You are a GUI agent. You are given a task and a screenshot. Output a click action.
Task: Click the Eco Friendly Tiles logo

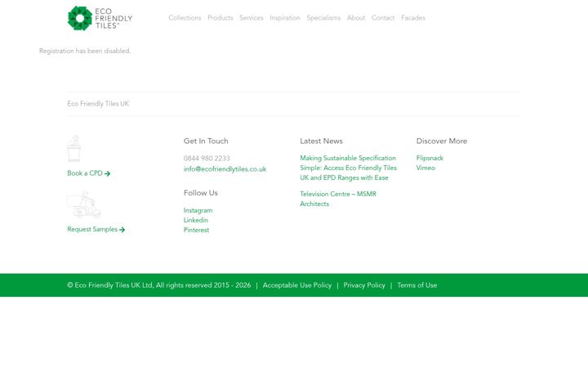[x=100, y=18]
